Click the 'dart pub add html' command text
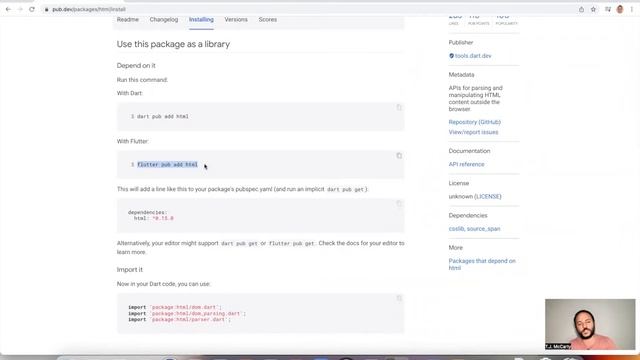The image size is (640, 360). (x=162, y=116)
